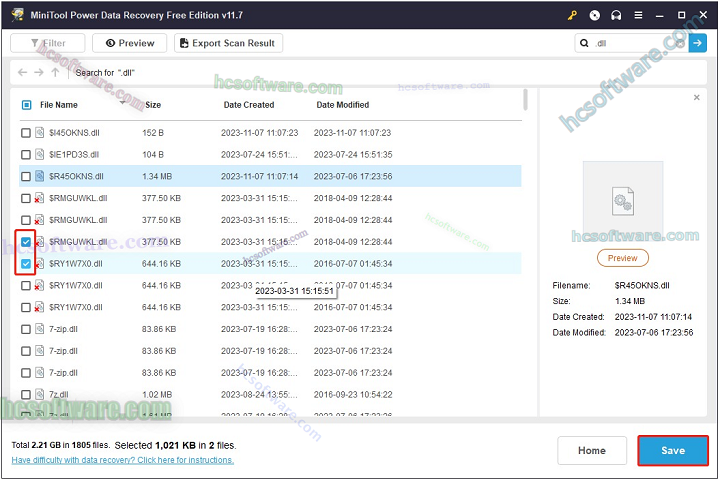Select the $I45OKNS.dll file name
The height and width of the screenshot is (480, 720).
(74, 133)
